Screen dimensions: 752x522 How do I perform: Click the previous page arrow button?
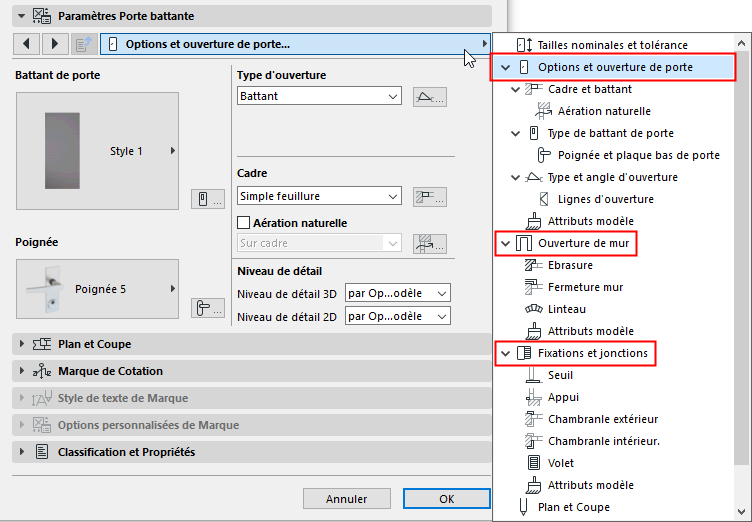(26, 44)
